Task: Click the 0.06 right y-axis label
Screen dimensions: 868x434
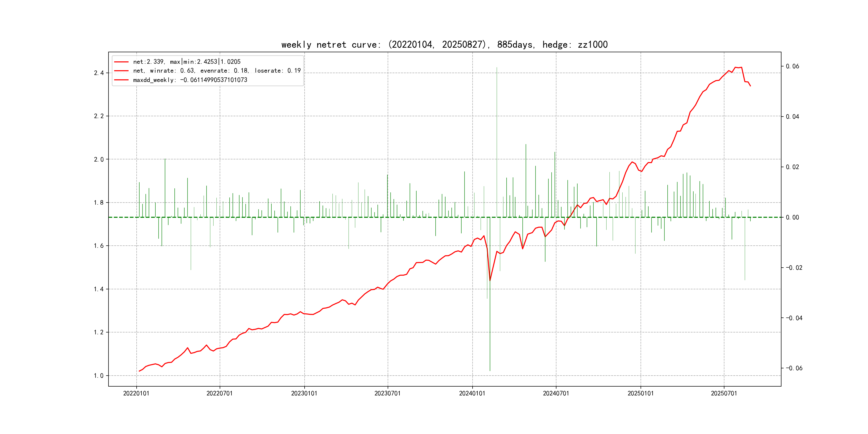Action: [792, 66]
